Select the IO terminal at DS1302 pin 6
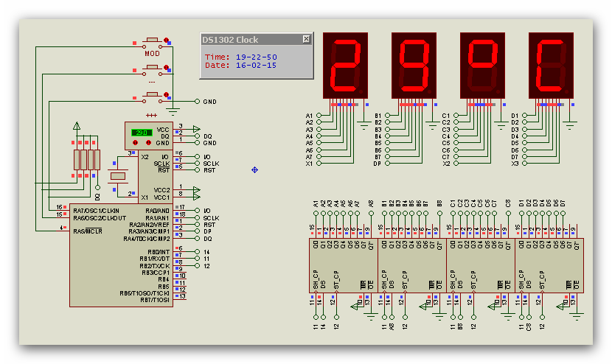 click(198, 157)
